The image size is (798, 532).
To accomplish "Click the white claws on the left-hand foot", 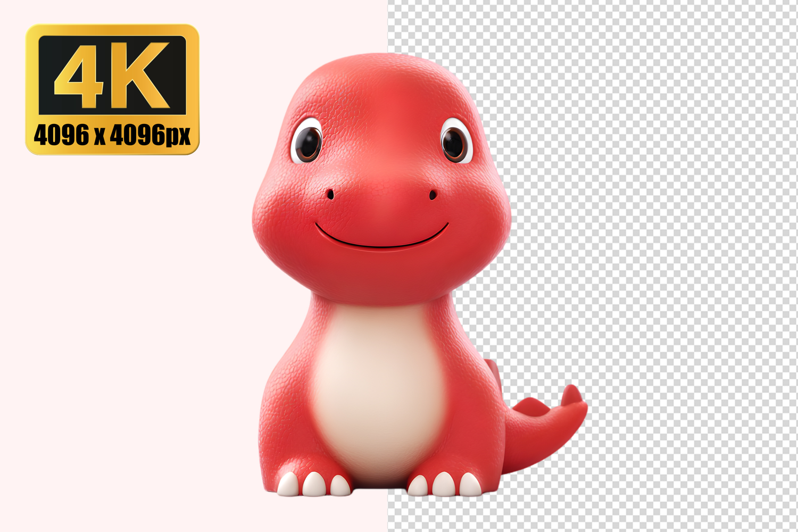I will click(313, 484).
